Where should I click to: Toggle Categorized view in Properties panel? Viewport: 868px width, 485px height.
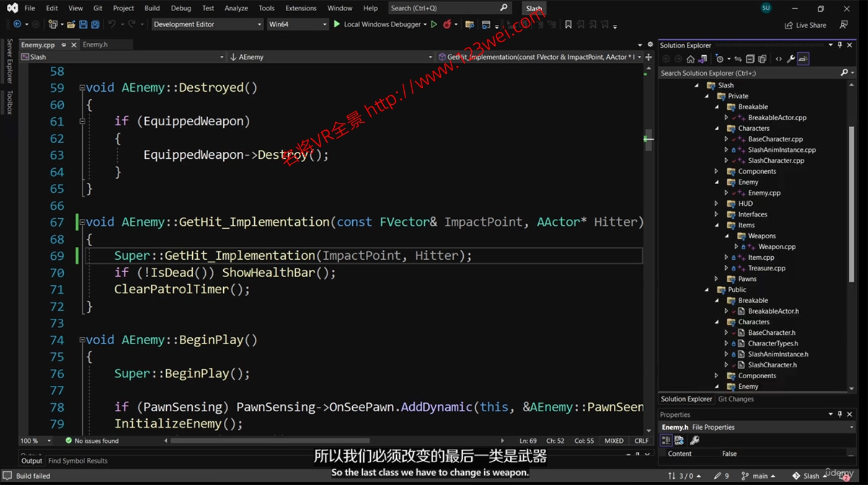[x=666, y=440]
